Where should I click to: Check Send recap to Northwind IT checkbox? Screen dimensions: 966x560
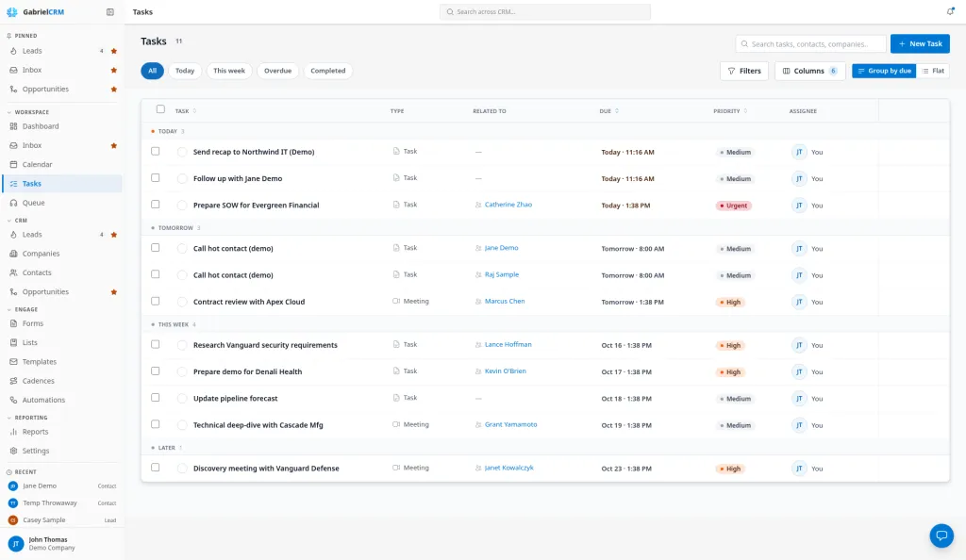click(156, 152)
